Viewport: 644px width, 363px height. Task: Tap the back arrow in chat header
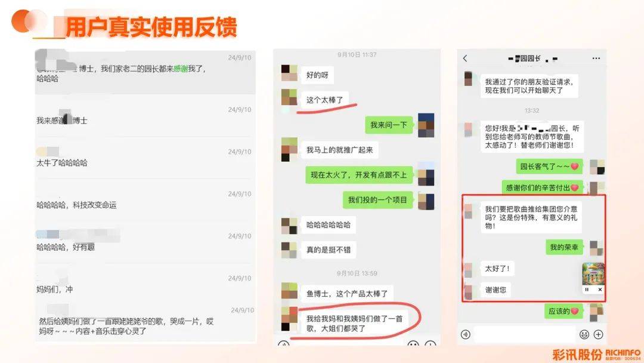(x=465, y=59)
